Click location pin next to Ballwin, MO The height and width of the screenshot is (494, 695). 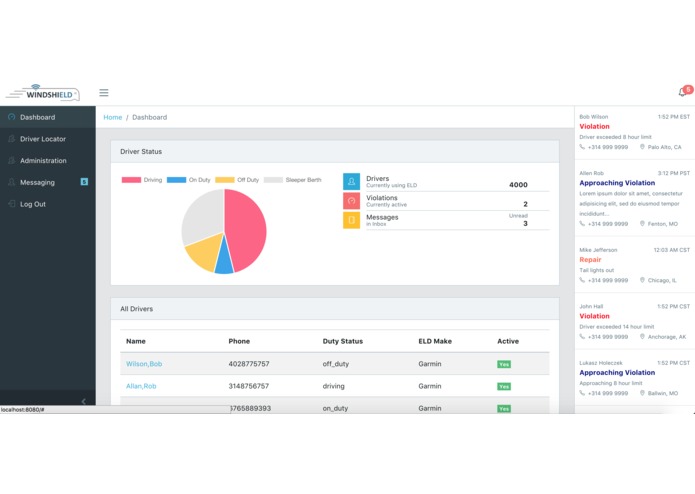coord(642,393)
